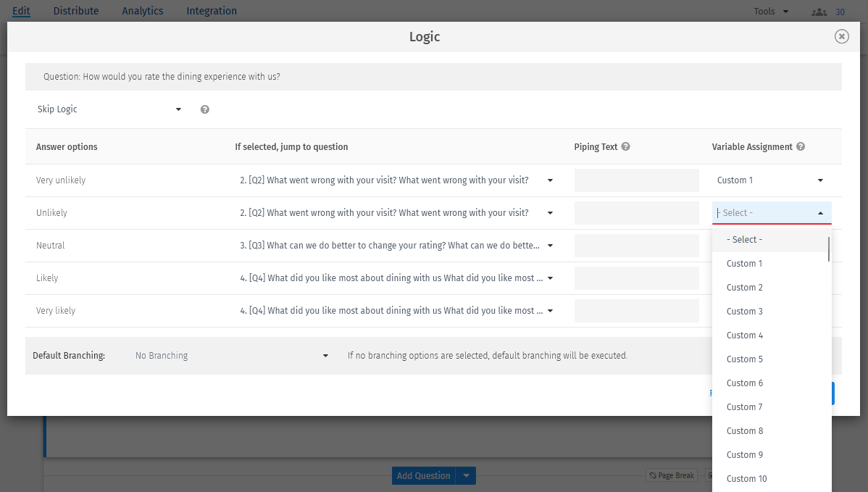Select Custom 5 from the variable list
The width and height of the screenshot is (868, 492).
click(x=745, y=359)
